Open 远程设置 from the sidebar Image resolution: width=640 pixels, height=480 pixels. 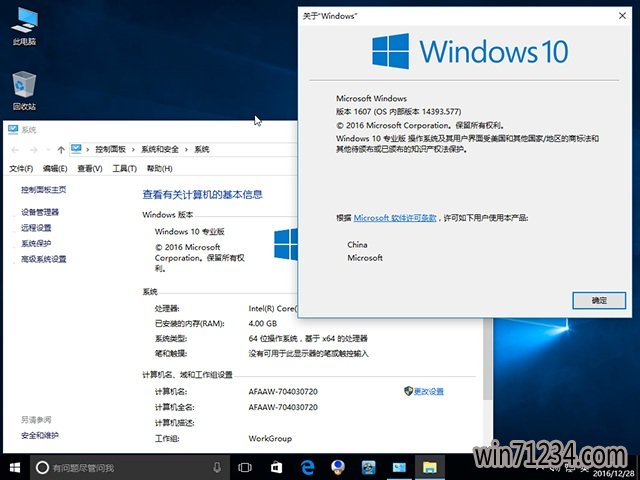pos(36,228)
